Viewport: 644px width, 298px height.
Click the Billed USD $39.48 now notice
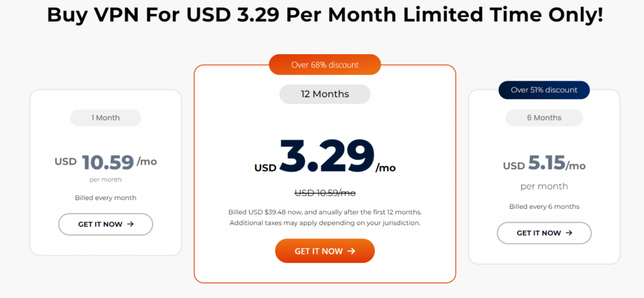pyautogui.click(x=325, y=212)
